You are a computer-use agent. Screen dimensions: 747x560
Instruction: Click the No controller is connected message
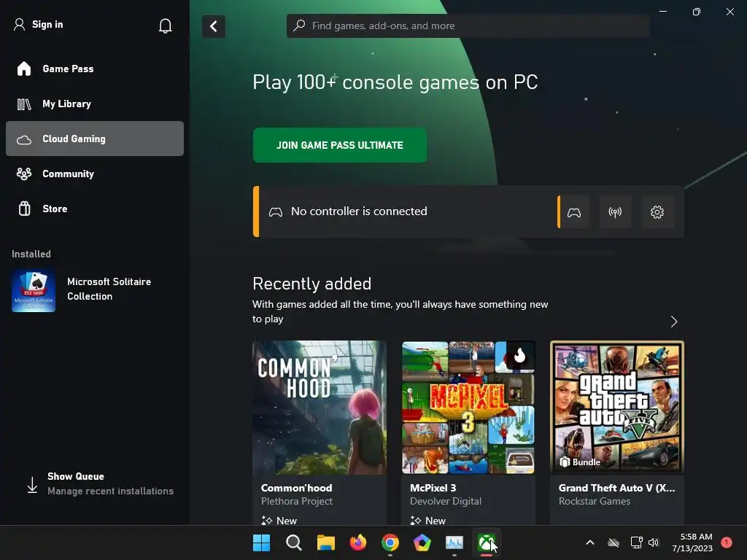[359, 211]
